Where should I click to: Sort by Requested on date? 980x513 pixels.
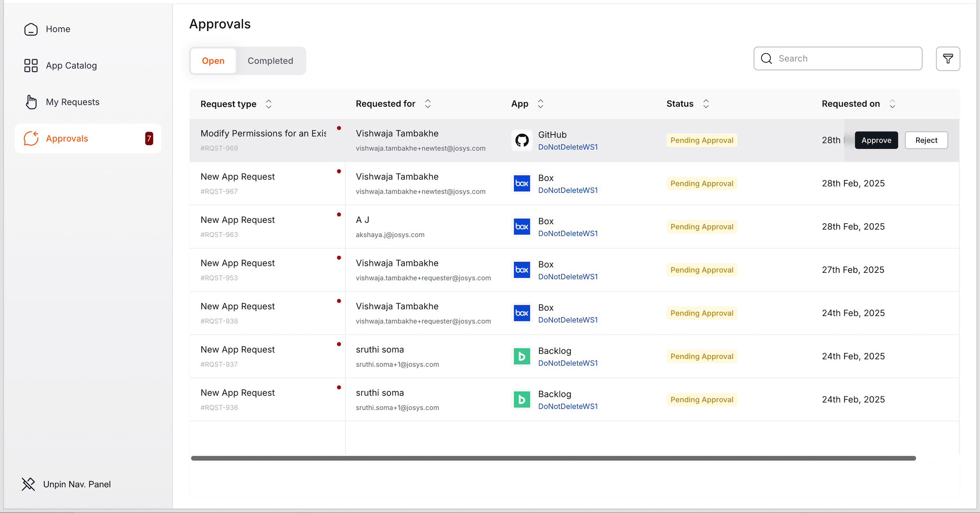(892, 104)
